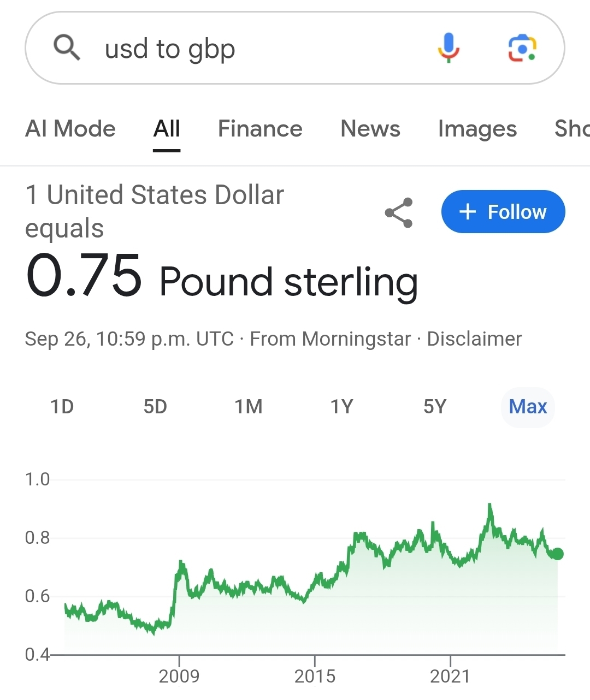Select 1D chart time range
The width and height of the screenshot is (590, 700).
(x=62, y=407)
